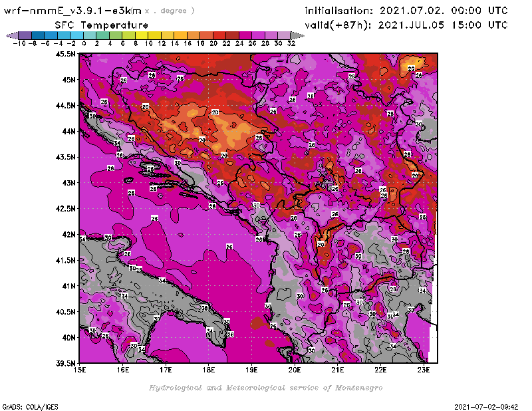Choose the dark red swatch between 22 and 24
Image resolution: width=532 pixels, height=411 pixels.
pyautogui.click(x=232, y=35)
